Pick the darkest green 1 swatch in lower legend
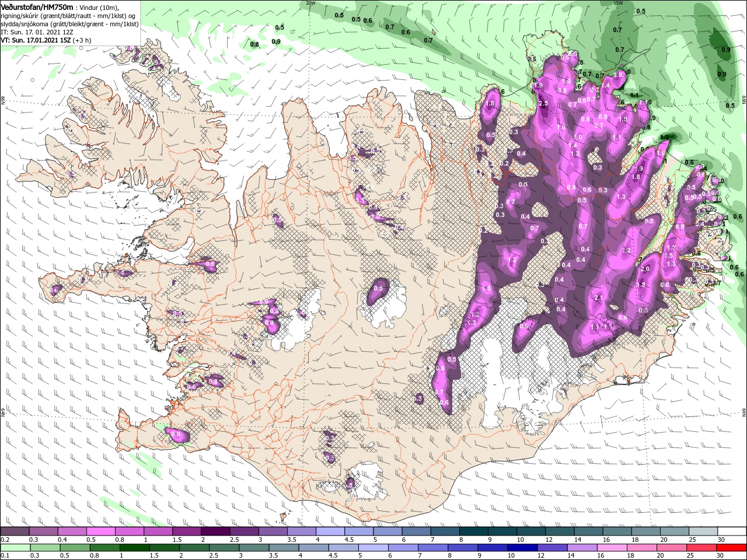 (134, 547)
